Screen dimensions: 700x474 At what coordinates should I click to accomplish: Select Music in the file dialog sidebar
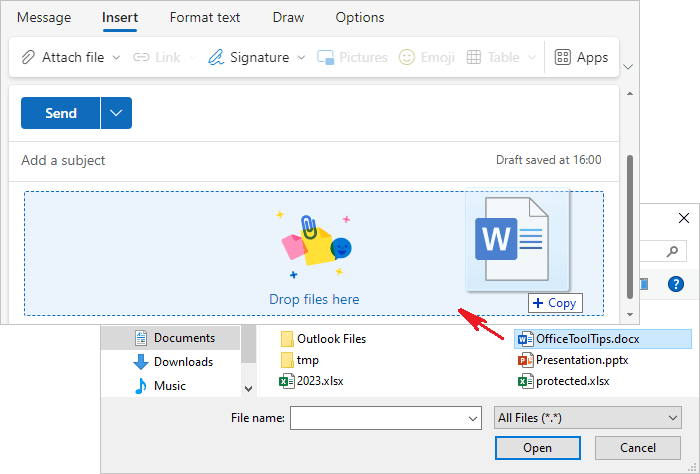point(171,386)
